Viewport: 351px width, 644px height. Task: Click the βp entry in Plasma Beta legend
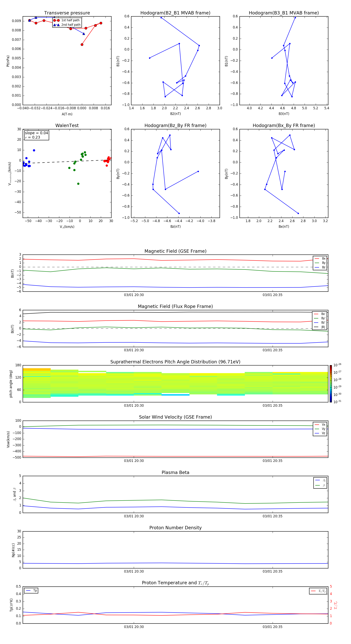click(x=320, y=480)
